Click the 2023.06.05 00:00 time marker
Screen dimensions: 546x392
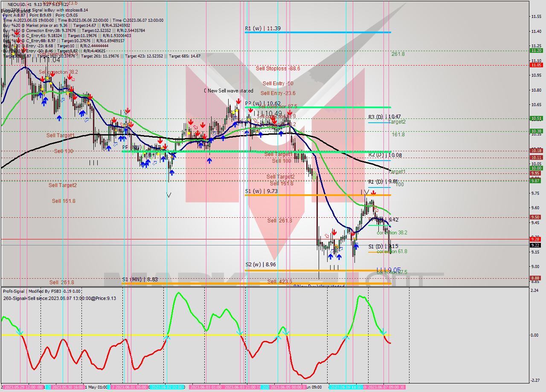coord(288,387)
